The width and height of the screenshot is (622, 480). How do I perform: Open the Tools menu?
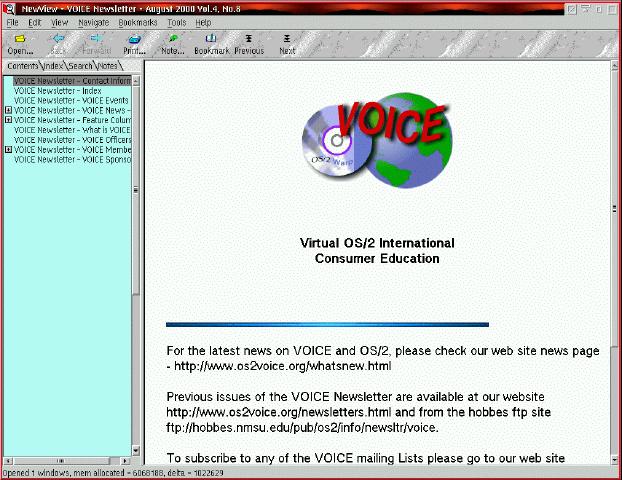click(177, 23)
